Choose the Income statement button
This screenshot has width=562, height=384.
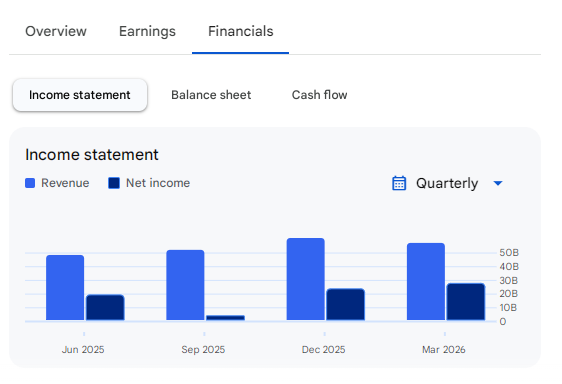80,95
